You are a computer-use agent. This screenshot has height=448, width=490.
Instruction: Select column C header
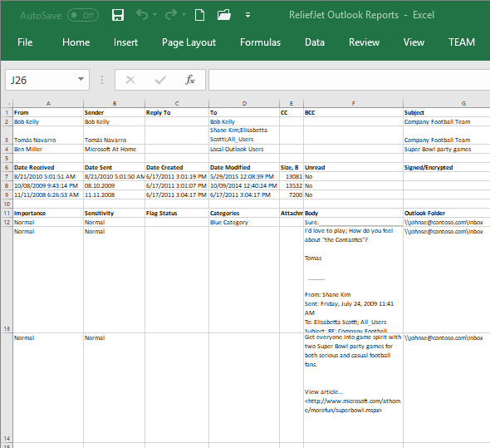pos(177,103)
